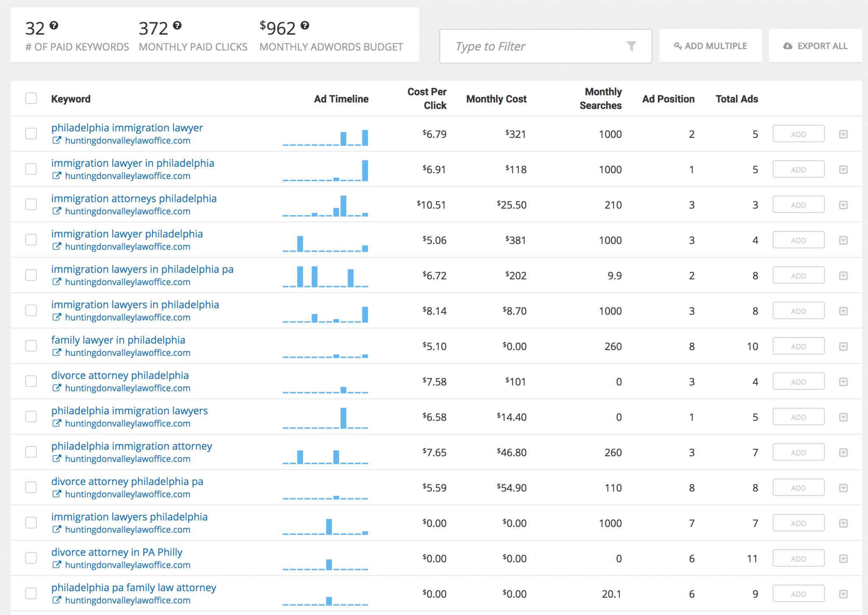Expand dropdown arrow for philadelphia immigration lawyer row
This screenshot has height=615, width=868.
coord(843,134)
